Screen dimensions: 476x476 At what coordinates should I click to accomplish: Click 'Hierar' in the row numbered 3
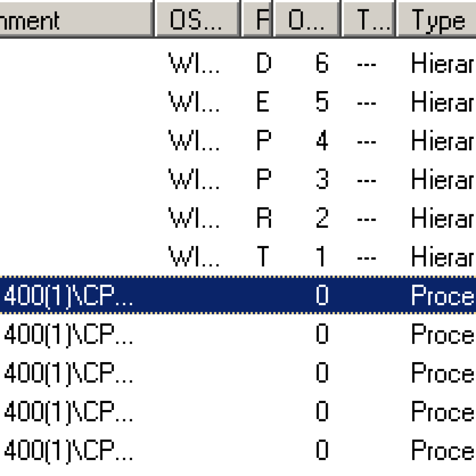click(443, 179)
